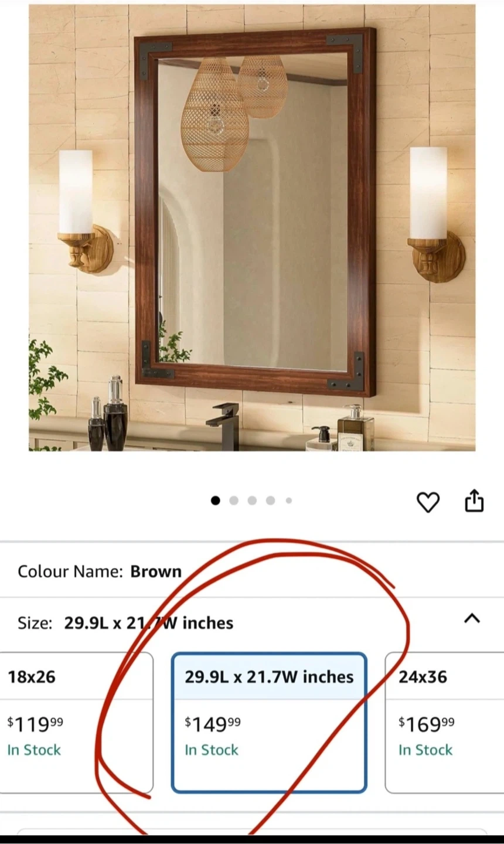
Task: Go to the fourth image dot
Action: (270, 501)
